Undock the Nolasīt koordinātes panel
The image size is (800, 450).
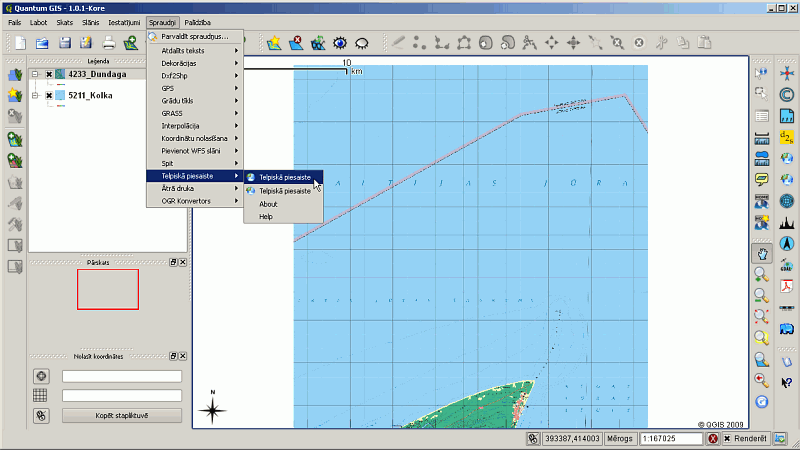point(173,356)
